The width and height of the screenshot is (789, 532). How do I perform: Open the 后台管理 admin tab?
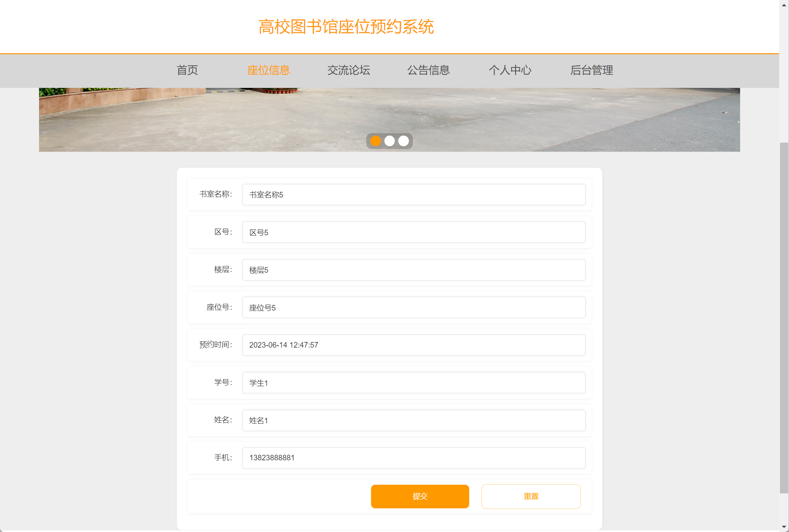pos(591,71)
